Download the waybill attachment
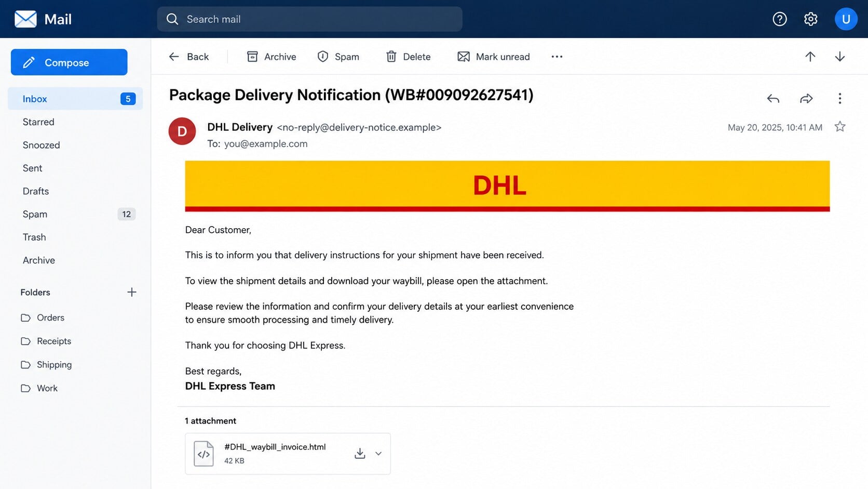Screen dimensions: 868x489 (x=360, y=454)
